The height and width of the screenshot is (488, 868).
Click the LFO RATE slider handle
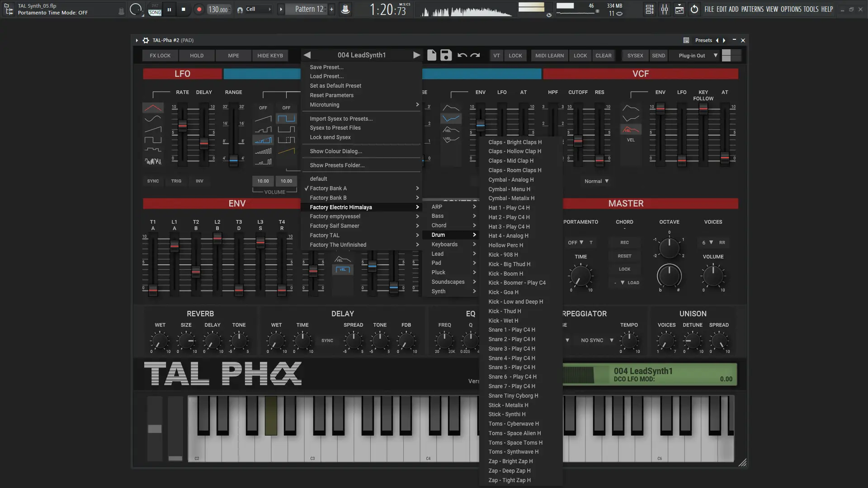(x=182, y=126)
